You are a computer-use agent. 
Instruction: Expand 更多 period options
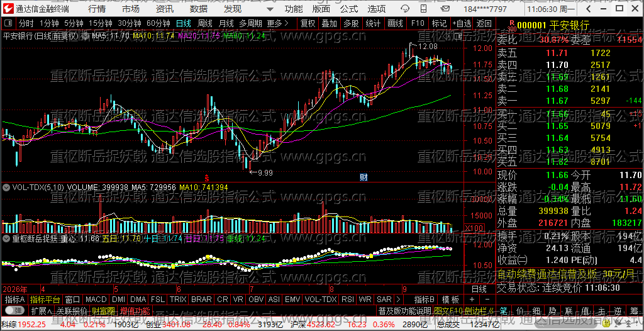point(277,23)
